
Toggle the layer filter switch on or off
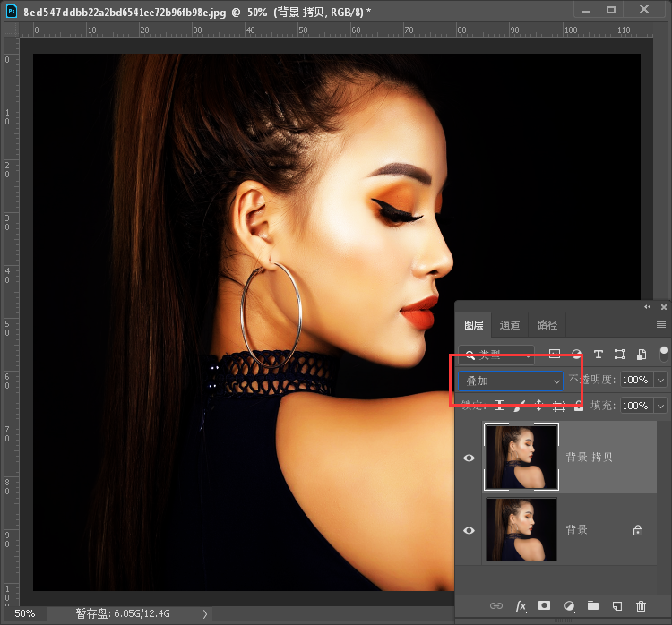click(x=664, y=353)
